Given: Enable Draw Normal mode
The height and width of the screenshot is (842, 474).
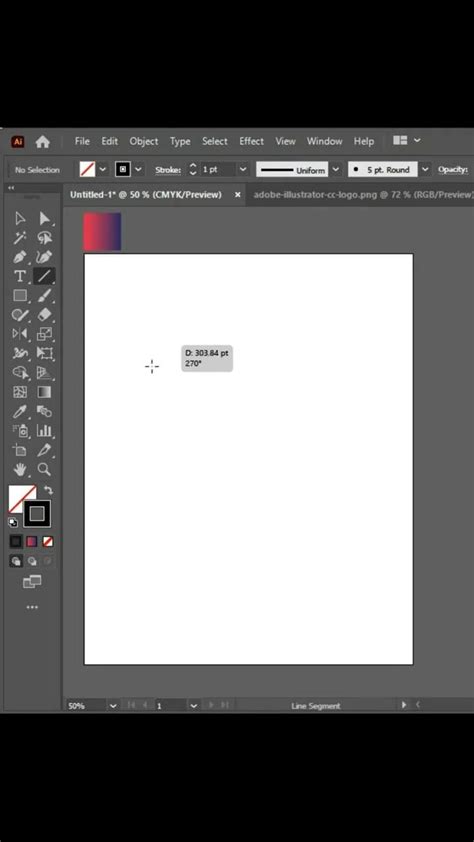Looking at the screenshot, I should pos(16,561).
